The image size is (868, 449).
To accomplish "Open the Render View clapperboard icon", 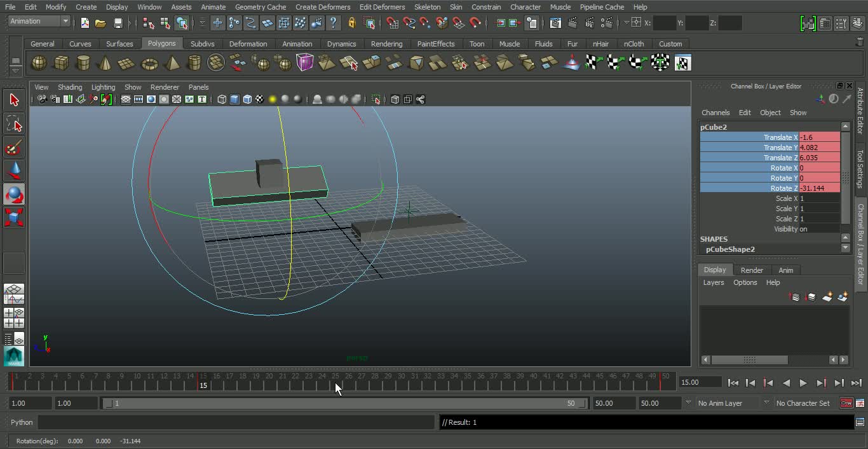I will tap(555, 23).
